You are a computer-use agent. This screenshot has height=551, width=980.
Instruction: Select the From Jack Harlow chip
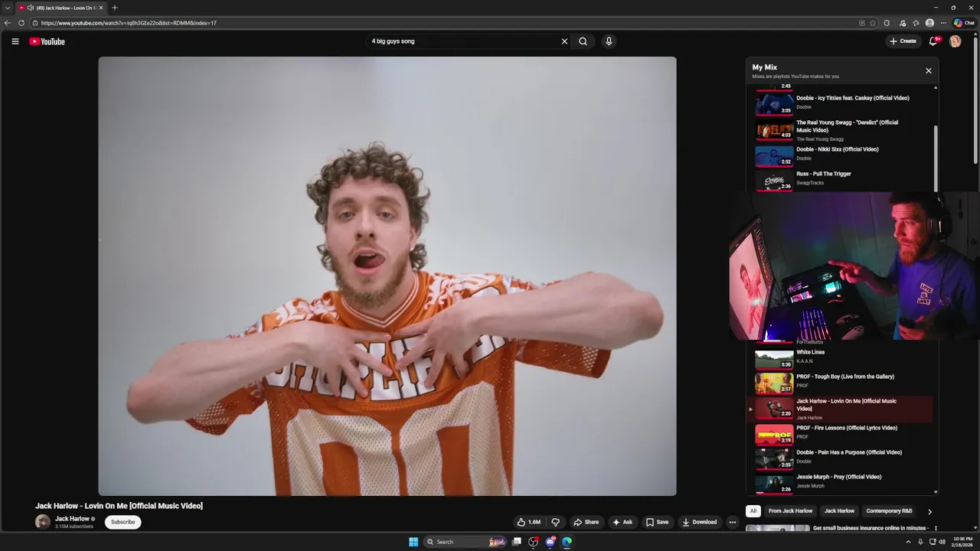click(x=790, y=511)
